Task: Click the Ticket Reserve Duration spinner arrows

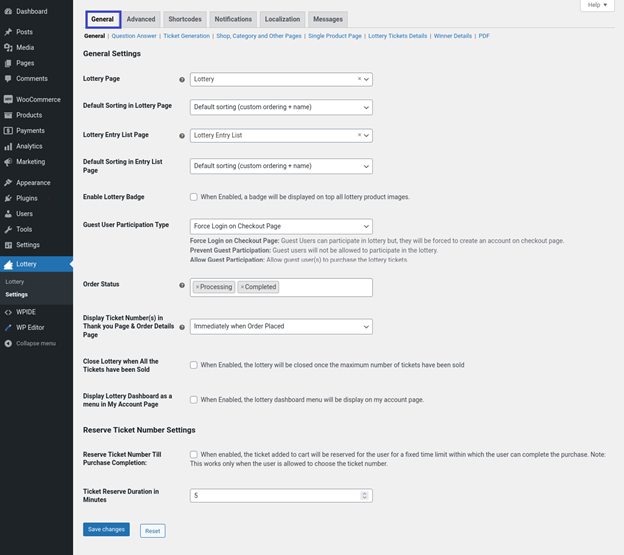Action: [x=364, y=496]
